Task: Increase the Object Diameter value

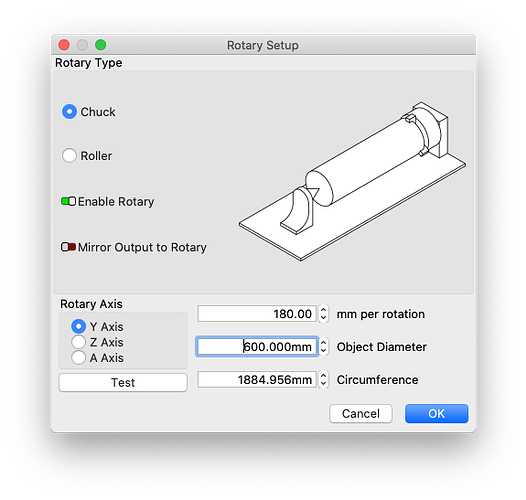Action: pyautogui.click(x=323, y=343)
